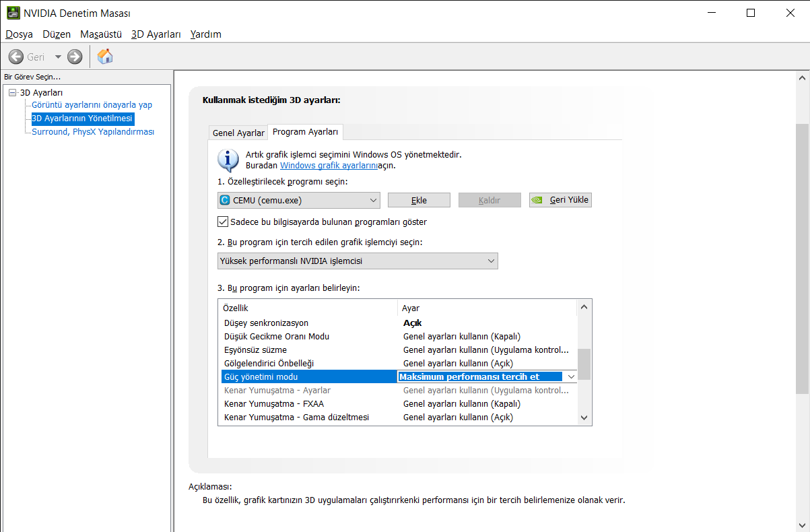Open the CEMU (cemu.exe) program dropdown
Viewport: 810px width, 532px height.
click(299, 200)
